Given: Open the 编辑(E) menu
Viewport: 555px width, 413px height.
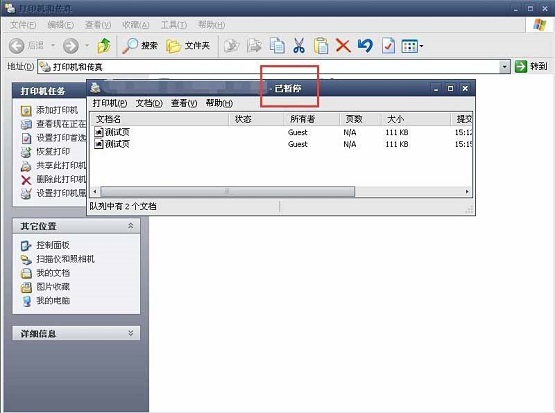Looking at the screenshot, I should [61, 25].
